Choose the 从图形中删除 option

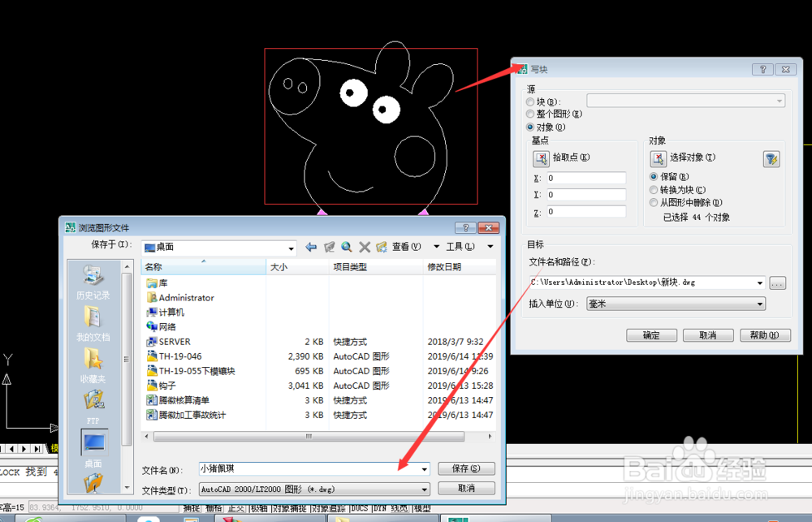pyautogui.click(x=654, y=202)
